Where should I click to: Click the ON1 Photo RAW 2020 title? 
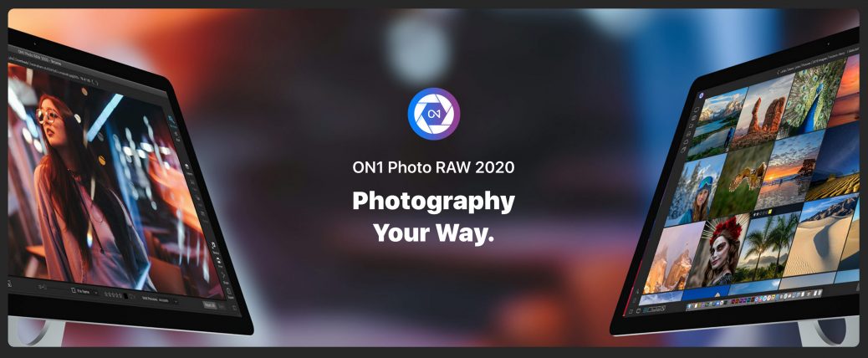pos(433,167)
